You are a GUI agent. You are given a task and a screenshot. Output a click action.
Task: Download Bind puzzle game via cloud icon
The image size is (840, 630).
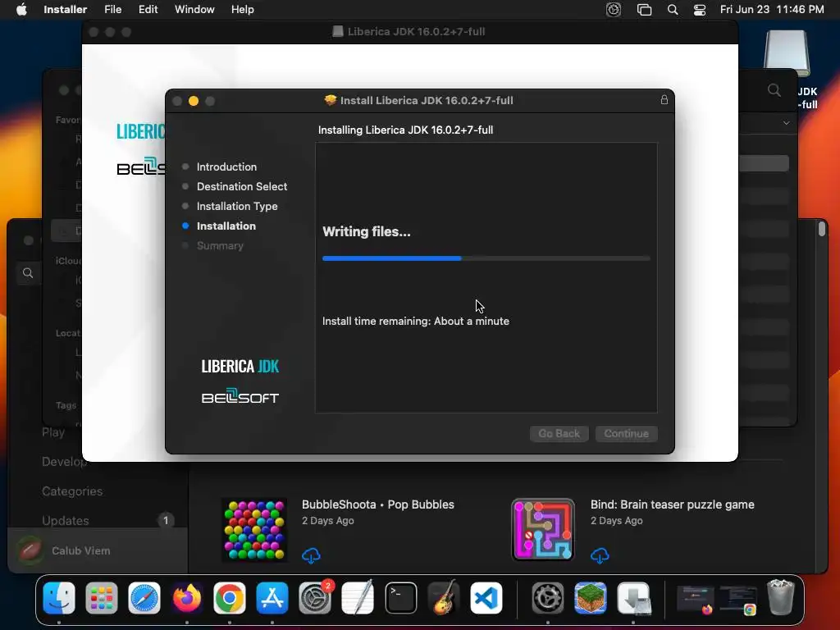600,555
